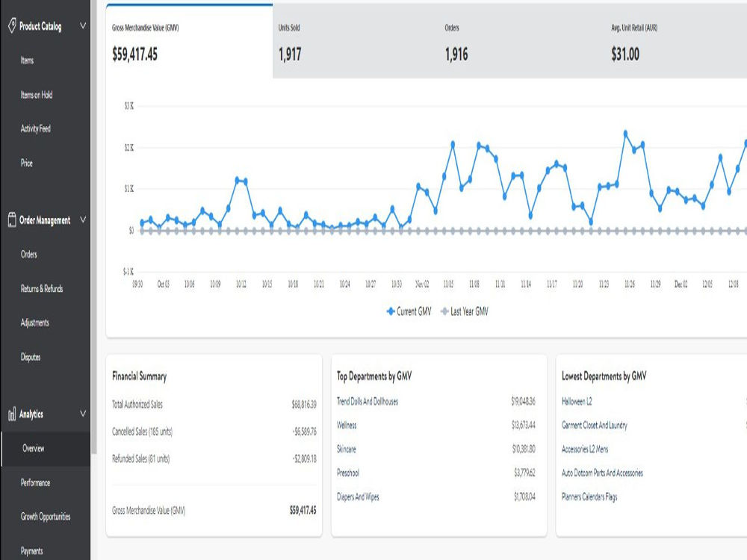Screen dimensions: 747x560
Task: Click the $31.00 average unit retail value
Action: coord(625,55)
